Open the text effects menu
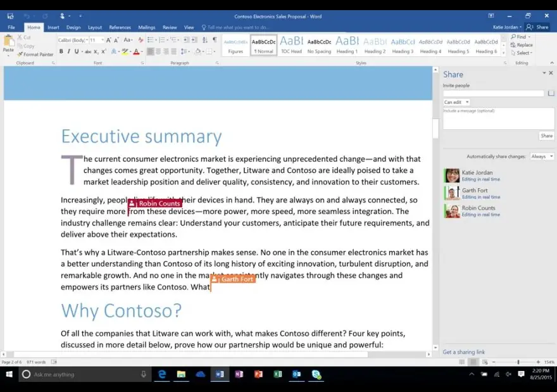 pyautogui.click(x=114, y=51)
